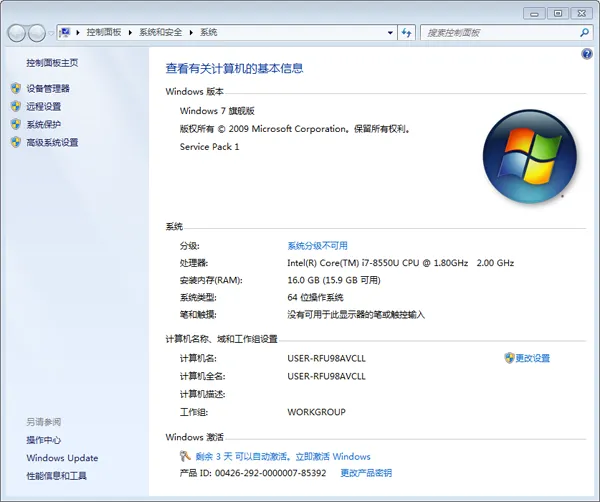The width and height of the screenshot is (600, 502).
Task: Click the 16.0 GB (15.9 GB 可用) value
Action: 334,280
